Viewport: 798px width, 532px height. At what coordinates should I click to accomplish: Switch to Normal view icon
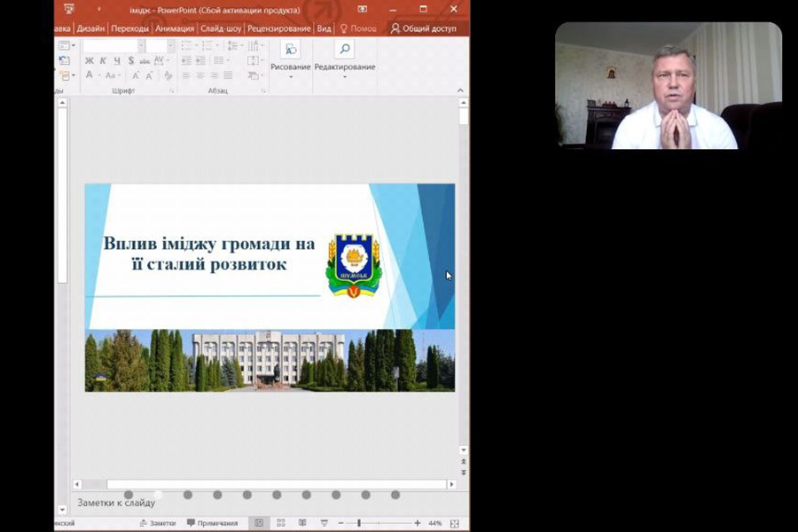point(259,523)
